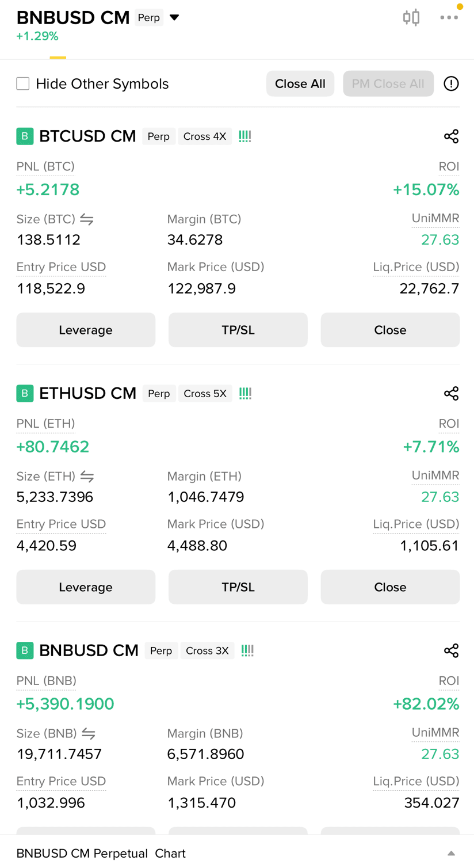This screenshot has height=868, width=474.
Task: Select the yellow-underlined positions tab
Action: tap(58, 56)
